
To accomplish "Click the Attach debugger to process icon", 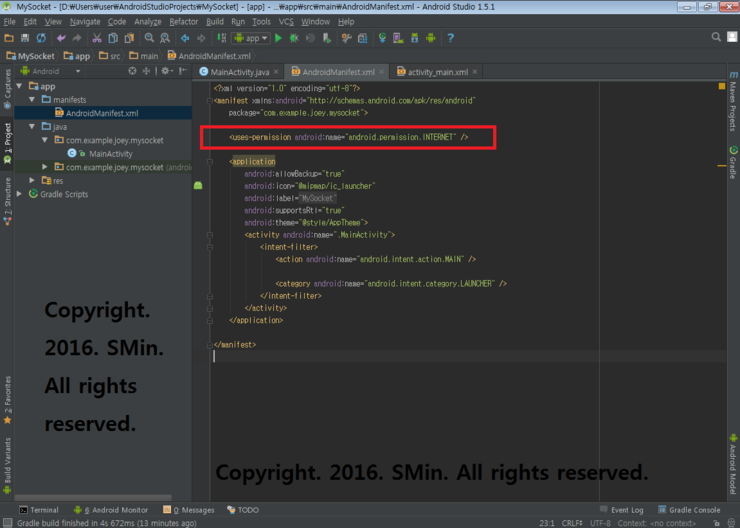I will [x=327, y=38].
